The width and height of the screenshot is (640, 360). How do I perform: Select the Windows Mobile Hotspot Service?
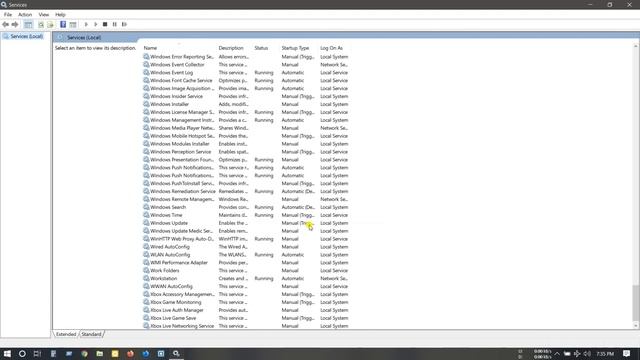[x=246, y=136]
